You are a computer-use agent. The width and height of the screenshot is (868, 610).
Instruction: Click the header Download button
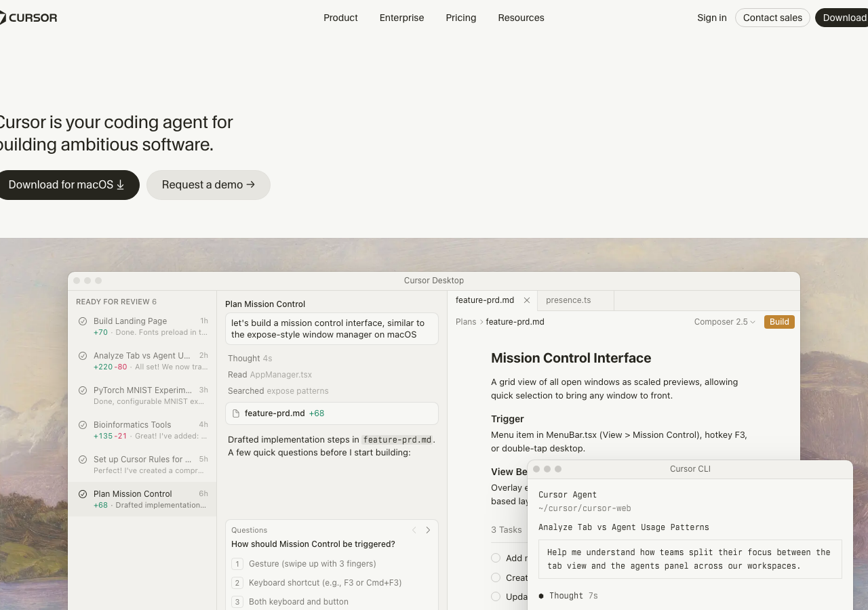pyautogui.click(x=842, y=18)
